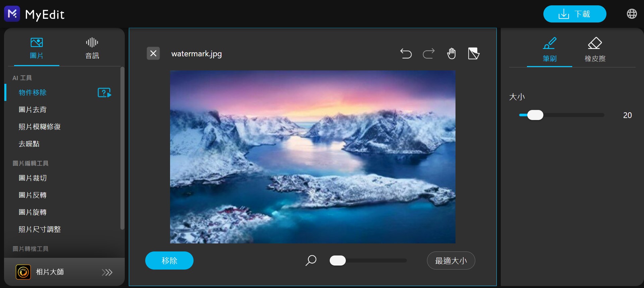Click the watermark.jpg file name

pyautogui.click(x=197, y=54)
